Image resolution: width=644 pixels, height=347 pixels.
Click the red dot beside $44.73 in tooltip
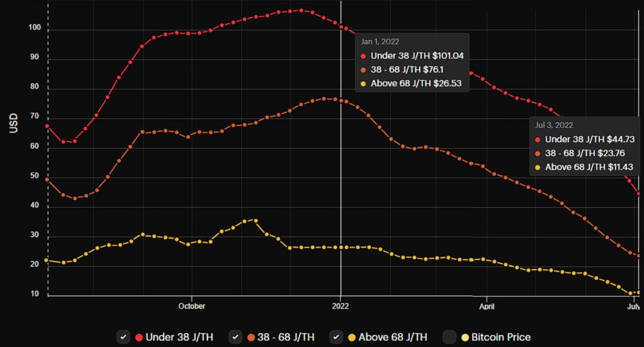point(538,140)
